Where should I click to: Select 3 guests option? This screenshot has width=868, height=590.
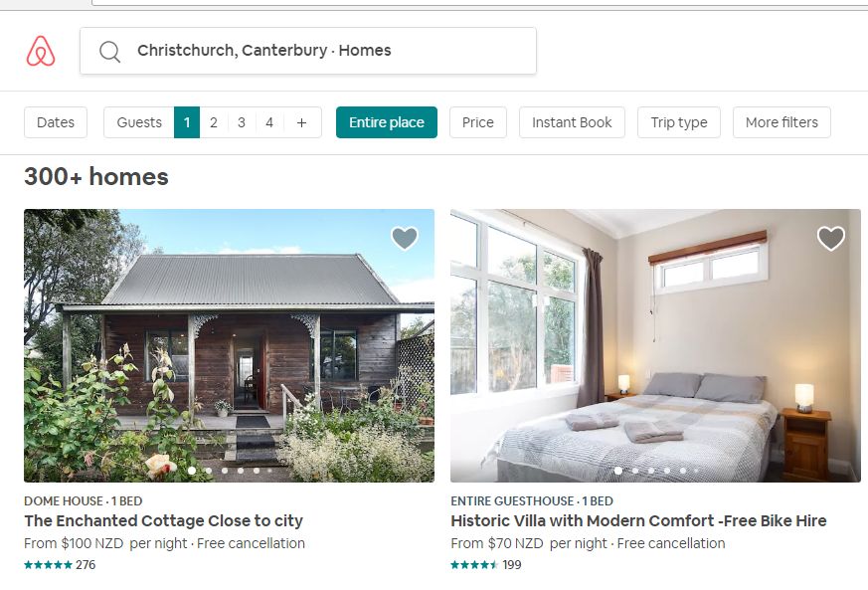click(242, 122)
